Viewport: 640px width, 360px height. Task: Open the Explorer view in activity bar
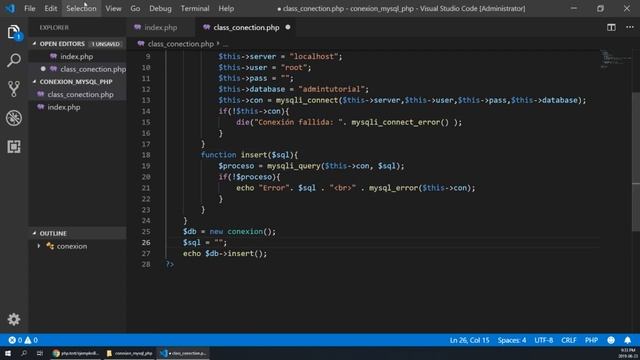coord(13,32)
